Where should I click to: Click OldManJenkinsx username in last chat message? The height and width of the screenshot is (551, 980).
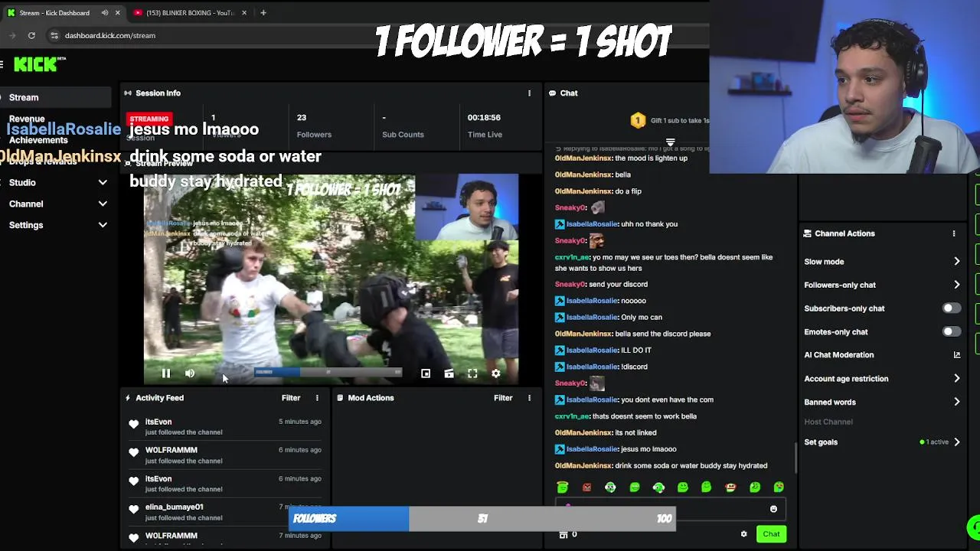tap(583, 465)
